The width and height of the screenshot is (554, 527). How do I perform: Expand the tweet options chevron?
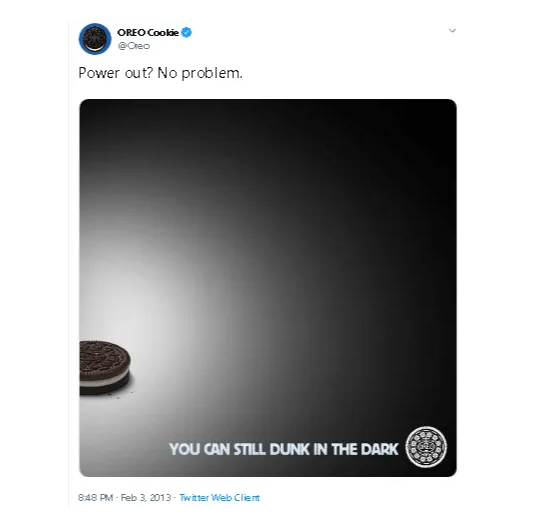pyautogui.click(x=452, y=31)
